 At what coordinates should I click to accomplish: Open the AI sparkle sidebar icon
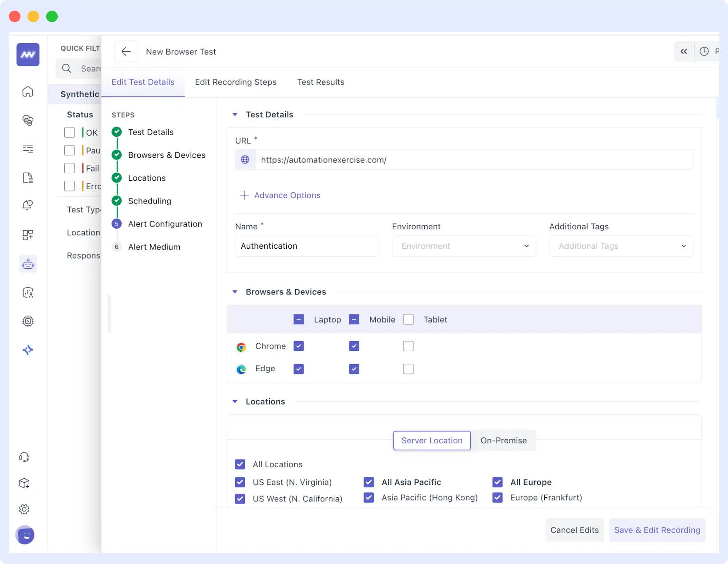click(x=28, y=350)
